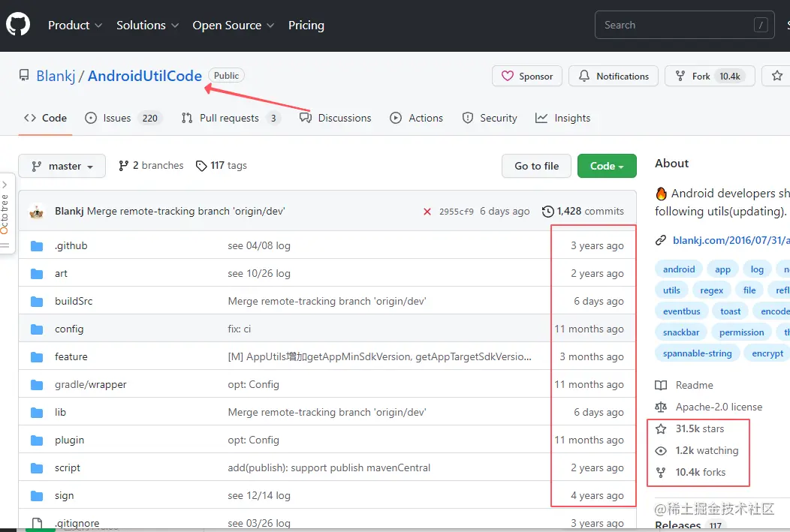Open the latest commit message link
Image resolution: width=790 pixels, height=532 pixels.
tap(186, 212)
